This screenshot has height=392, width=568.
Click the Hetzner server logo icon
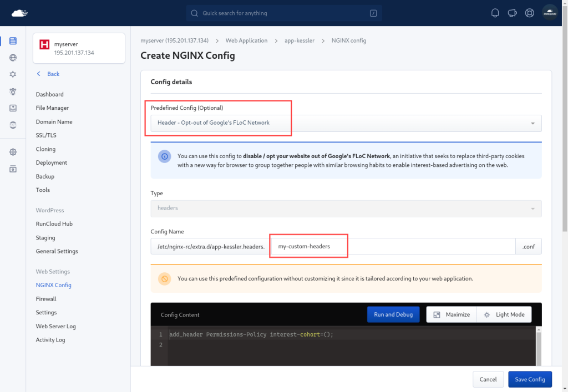(44, 44)
